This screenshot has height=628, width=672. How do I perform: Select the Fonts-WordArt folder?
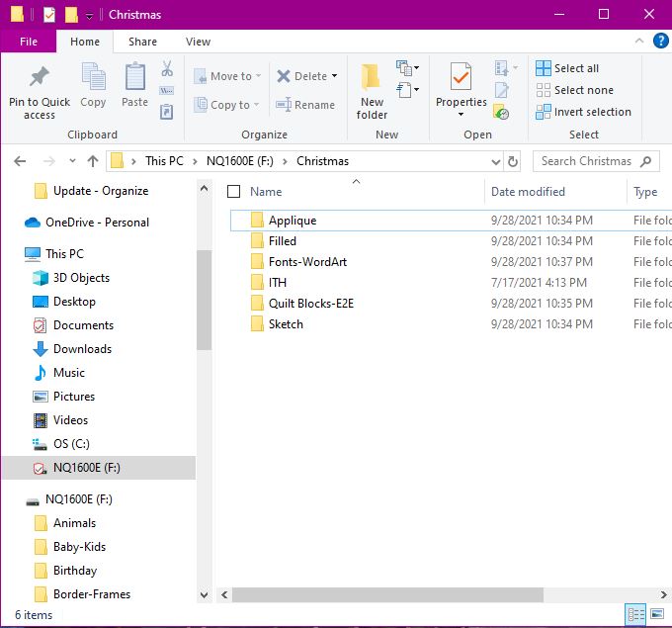point(307,262)
